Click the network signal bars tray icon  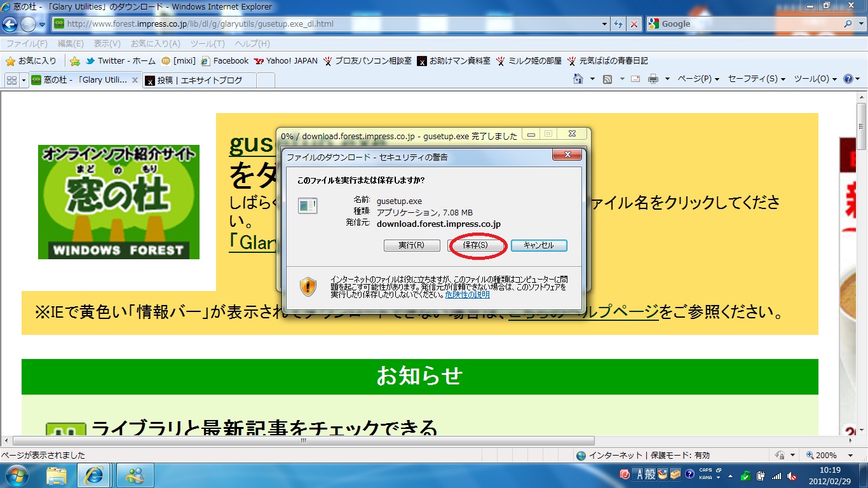[776, 475]
